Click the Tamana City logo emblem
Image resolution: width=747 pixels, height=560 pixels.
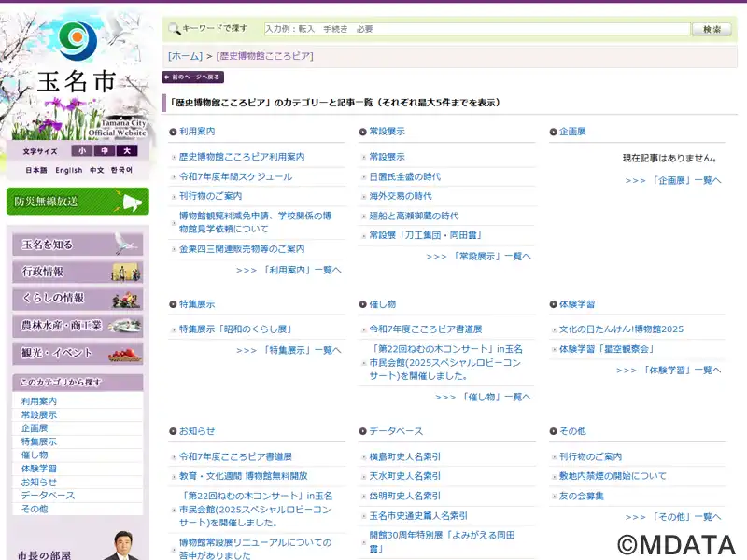tap(78, 38)
